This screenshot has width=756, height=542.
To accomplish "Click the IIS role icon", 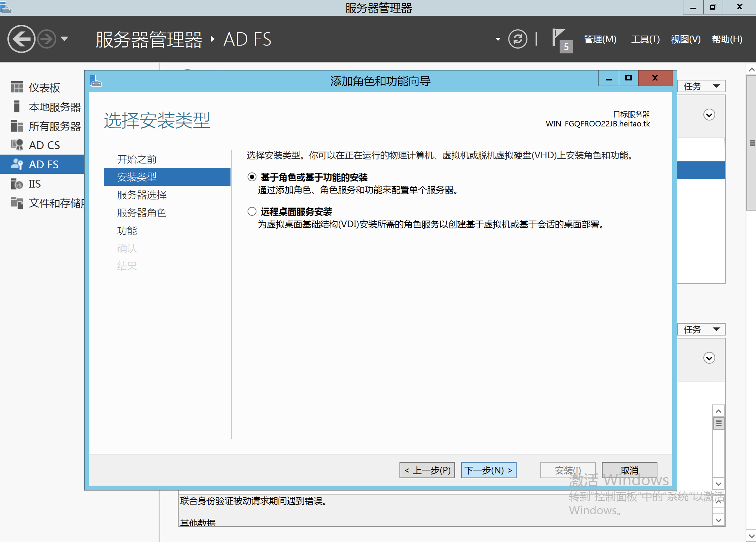I will pyautogui.click(x=17, y=184).
